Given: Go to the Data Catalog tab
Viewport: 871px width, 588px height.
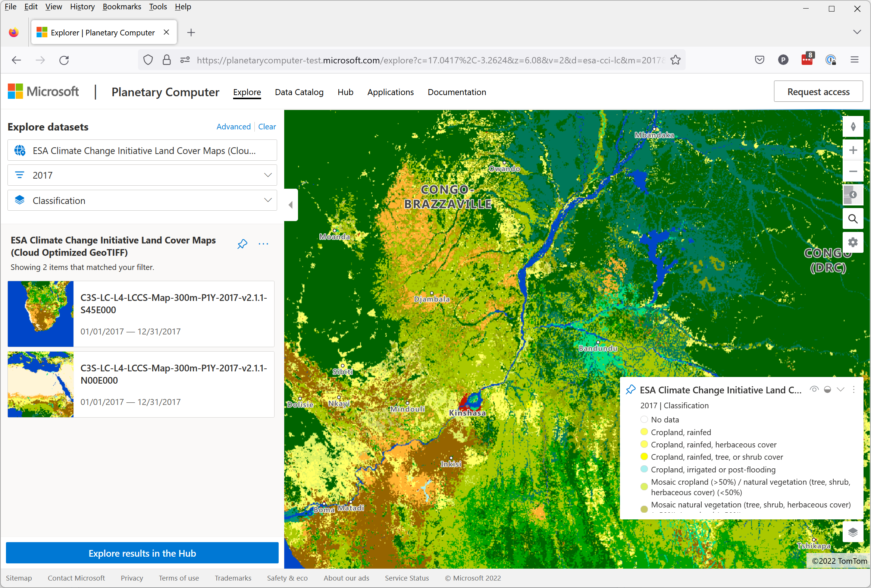Looking at the screenshot, I should [x=299, y=92].
